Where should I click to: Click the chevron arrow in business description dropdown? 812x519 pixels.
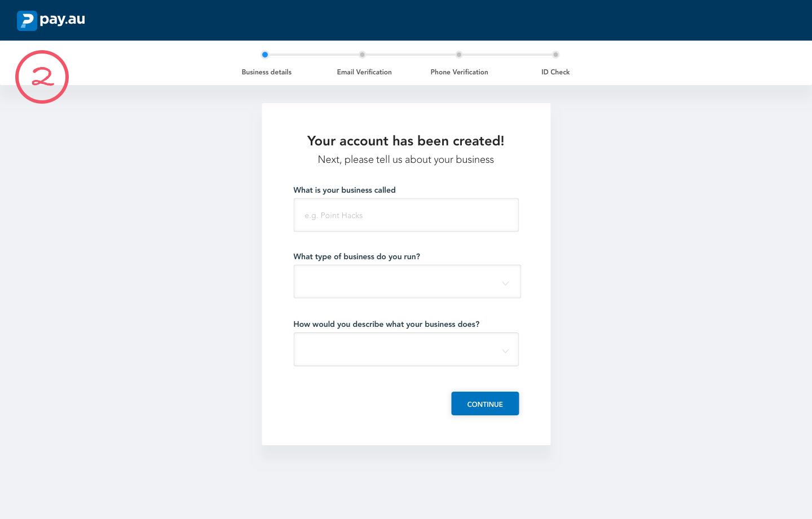(505, 351)
